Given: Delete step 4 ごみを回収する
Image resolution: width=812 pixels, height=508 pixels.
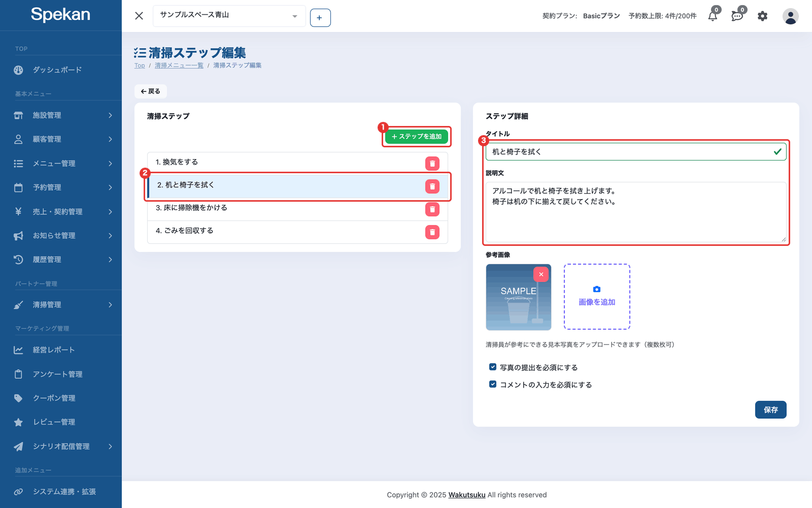Looking at the screenshot, I should (432, 232).
